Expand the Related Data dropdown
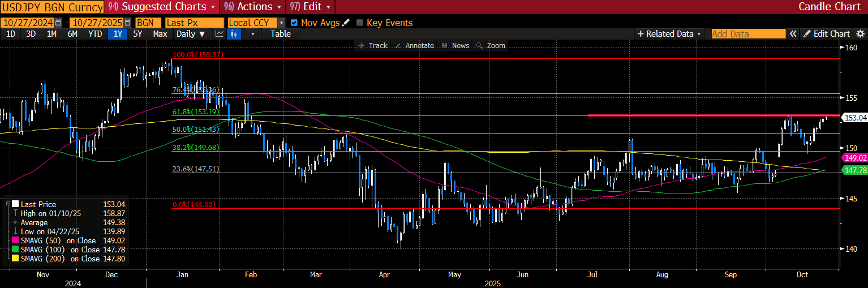This screenshot has width=868, height=288. click(x=669, y=34)
